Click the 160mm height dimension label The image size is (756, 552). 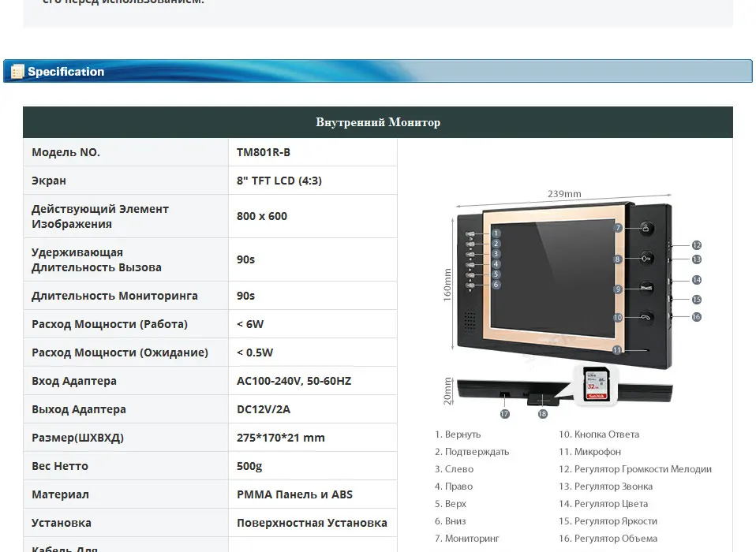point(447,285)
